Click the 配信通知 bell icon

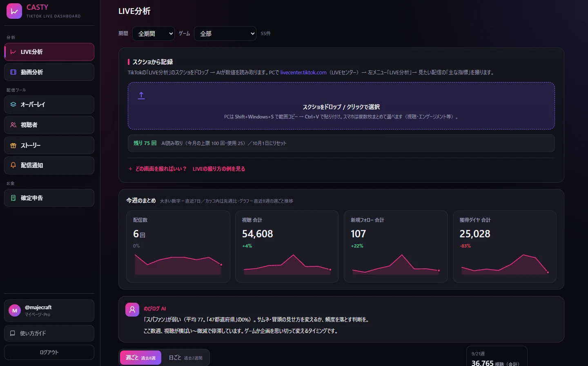point(13,165)
